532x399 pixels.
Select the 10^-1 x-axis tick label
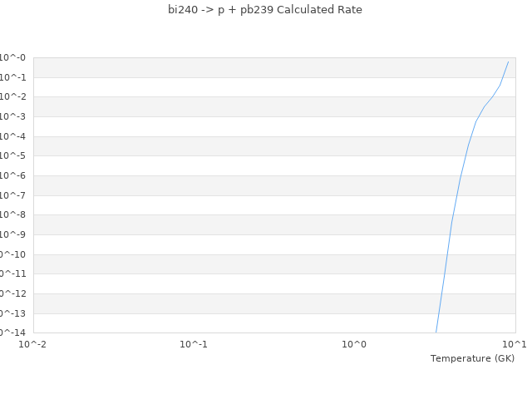click(194, 343)
